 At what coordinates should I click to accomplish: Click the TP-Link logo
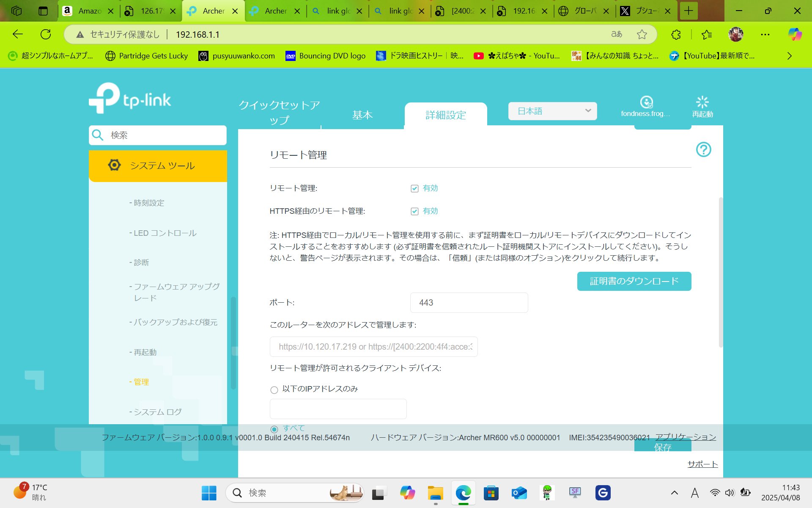tap(129, 98)
